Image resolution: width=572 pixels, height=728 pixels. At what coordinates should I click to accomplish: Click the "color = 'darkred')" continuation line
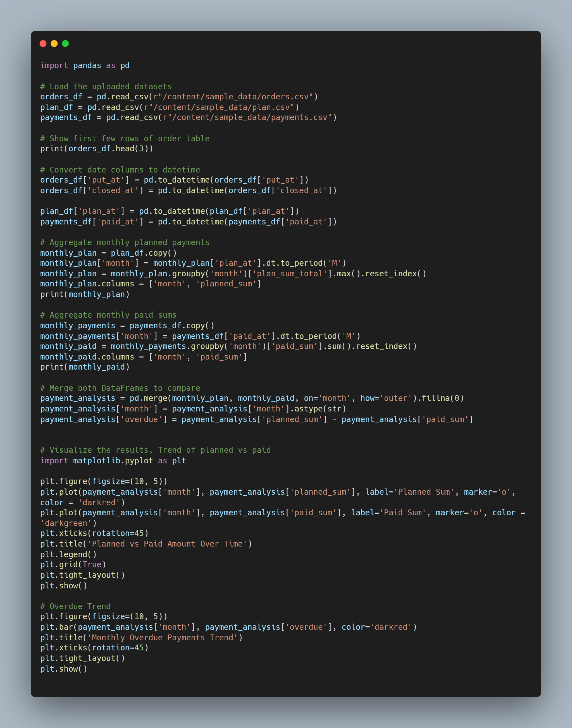(x=82, y=502)
